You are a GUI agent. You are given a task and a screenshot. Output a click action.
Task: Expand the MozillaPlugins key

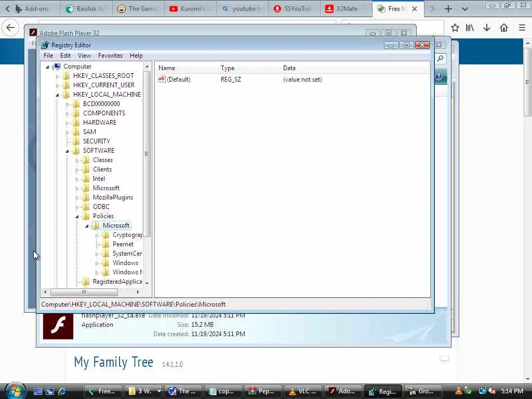pyautogui.click(x=77, y=198)
